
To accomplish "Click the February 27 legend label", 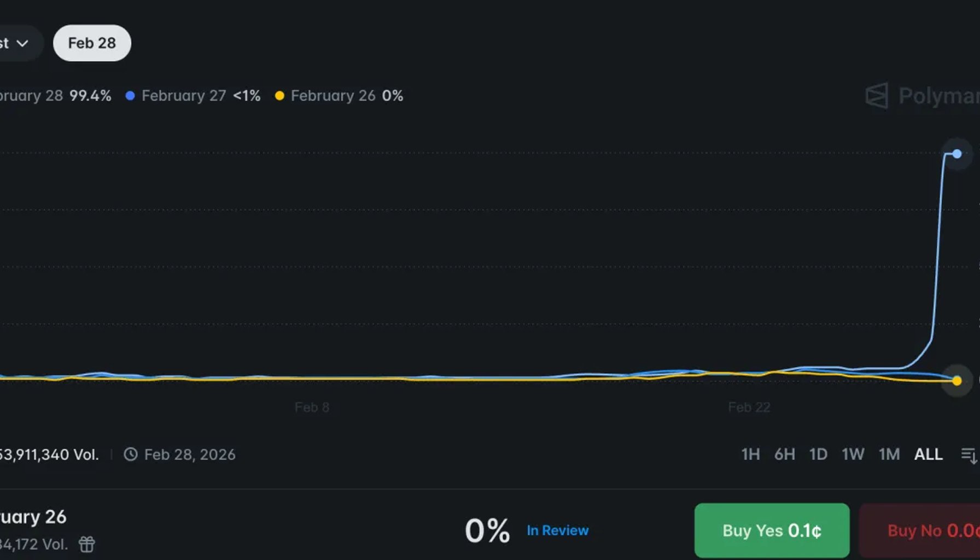I will point(184,96).
